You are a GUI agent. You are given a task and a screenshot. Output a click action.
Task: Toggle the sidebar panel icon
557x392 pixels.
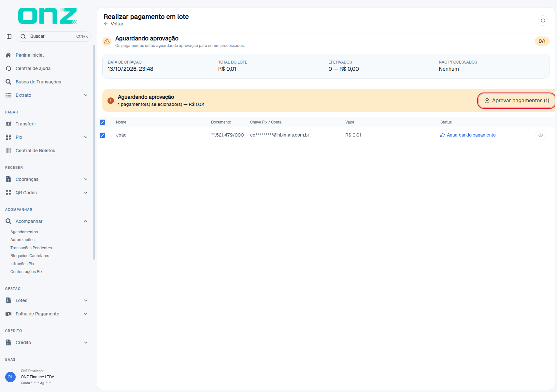pos(9,36)
